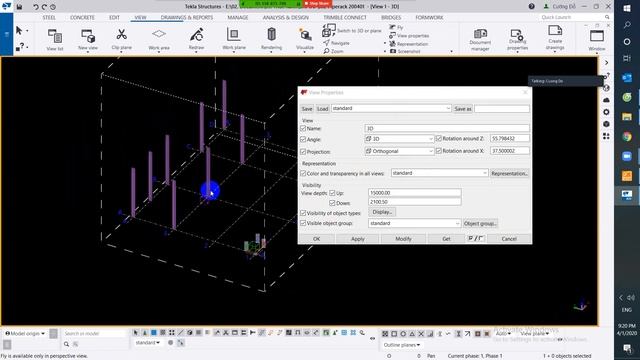Click the View depth Up value field
The width and height of the screenshot is (640, 360).
tap(415, 193)
